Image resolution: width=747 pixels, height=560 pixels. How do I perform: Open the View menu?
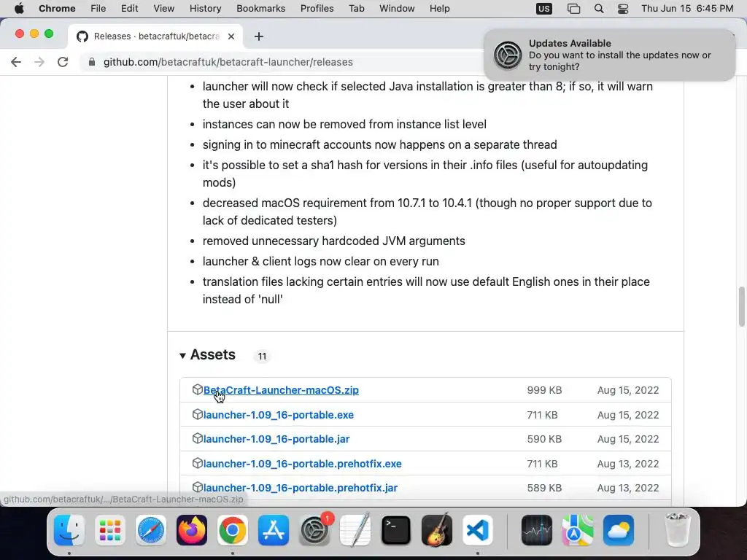click(163, 9)
